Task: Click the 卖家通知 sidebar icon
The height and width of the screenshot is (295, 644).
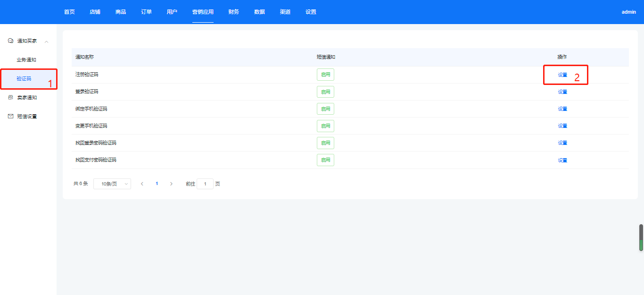Action: click(x=10, y=98)
